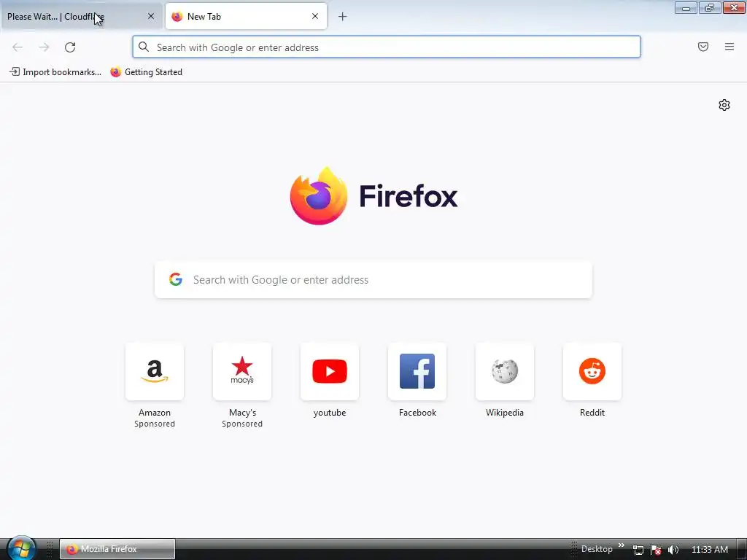Go forward using the forward arrow
The image size is (747, 560).
point(44,47)
